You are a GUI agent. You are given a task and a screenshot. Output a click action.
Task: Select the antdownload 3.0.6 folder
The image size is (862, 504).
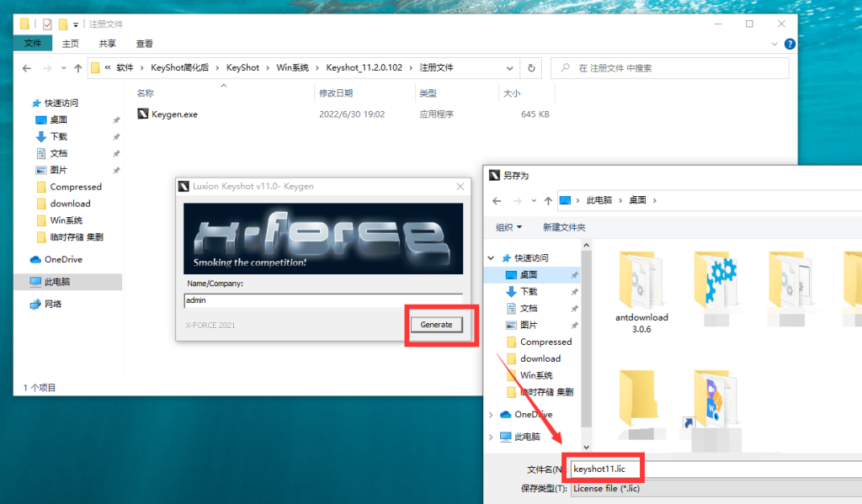pos(641,293)
